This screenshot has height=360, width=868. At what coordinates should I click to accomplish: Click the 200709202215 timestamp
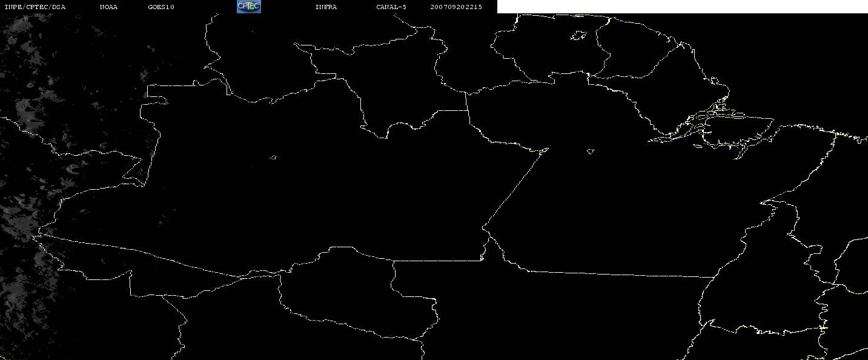point(456,7)
